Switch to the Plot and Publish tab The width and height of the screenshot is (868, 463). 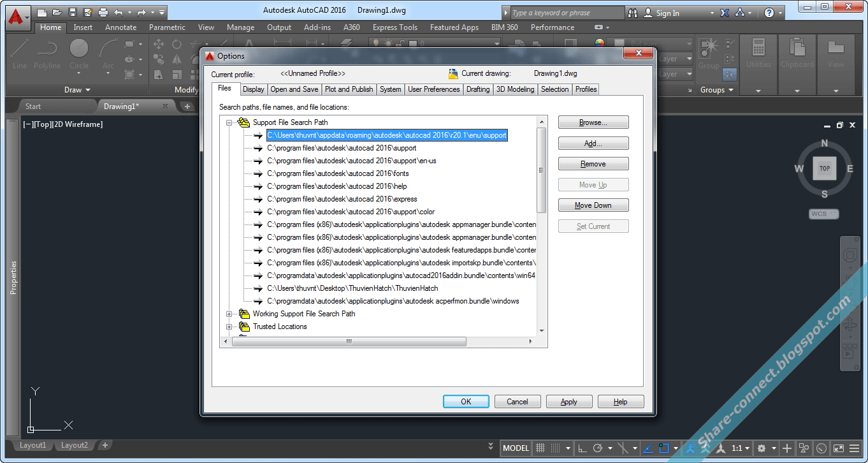tap(349, 89)
